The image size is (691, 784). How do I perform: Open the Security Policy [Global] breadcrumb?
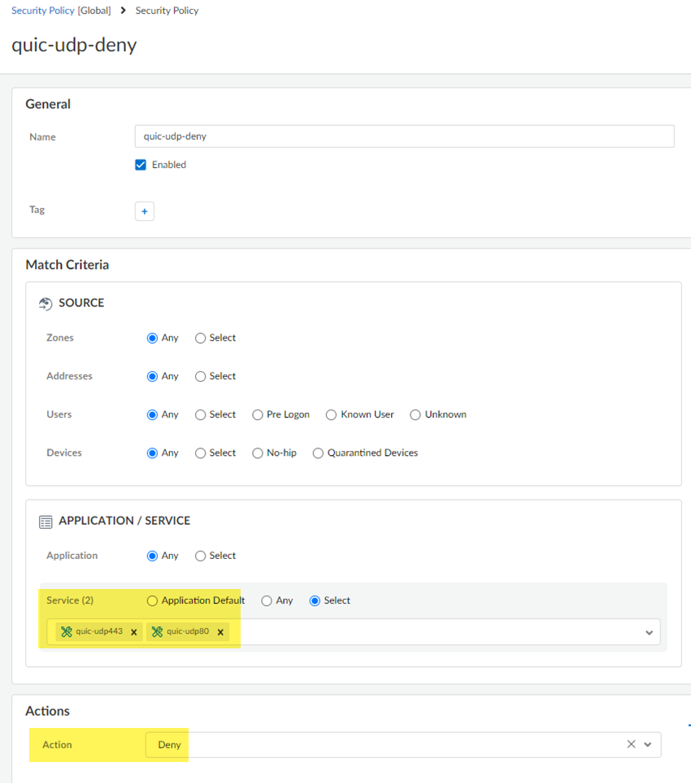coord(61,11)
